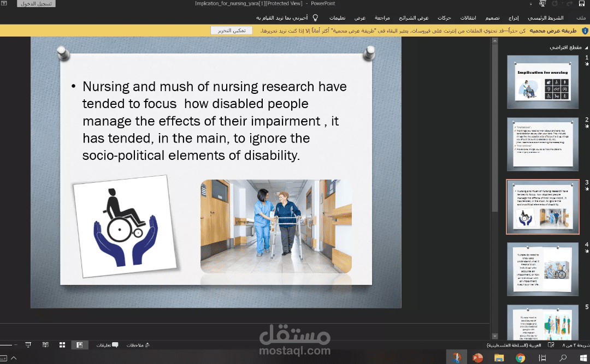Open the حركات (Animations) tab
The width and height of the screenshot is (590, 364).
444,17
